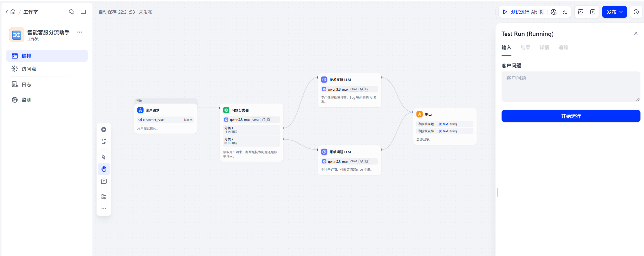Close the Test Run panel
The height and width of the screenshot is (256, 644).
[636, 33]
